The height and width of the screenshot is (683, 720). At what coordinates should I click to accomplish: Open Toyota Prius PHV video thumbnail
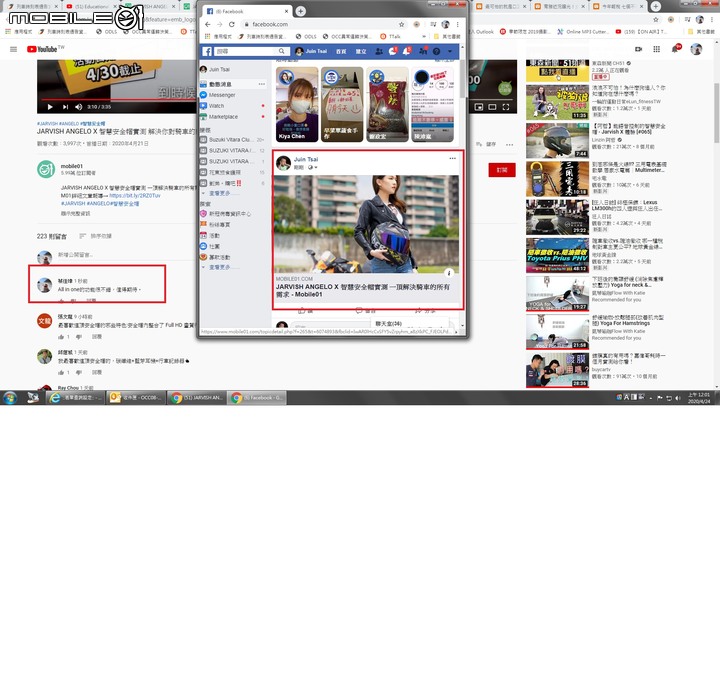pyautogui.click(x=557, y=255)
